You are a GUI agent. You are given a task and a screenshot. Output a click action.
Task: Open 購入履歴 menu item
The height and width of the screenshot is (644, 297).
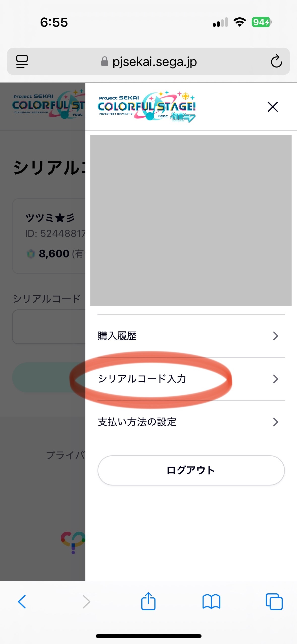191,336
